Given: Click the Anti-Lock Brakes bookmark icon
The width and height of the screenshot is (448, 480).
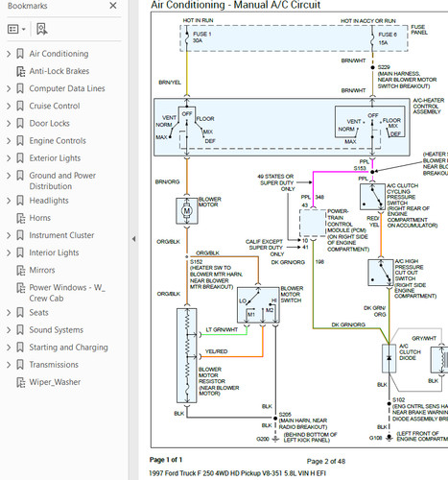Looking at the screenshot, I should point(21,71).
